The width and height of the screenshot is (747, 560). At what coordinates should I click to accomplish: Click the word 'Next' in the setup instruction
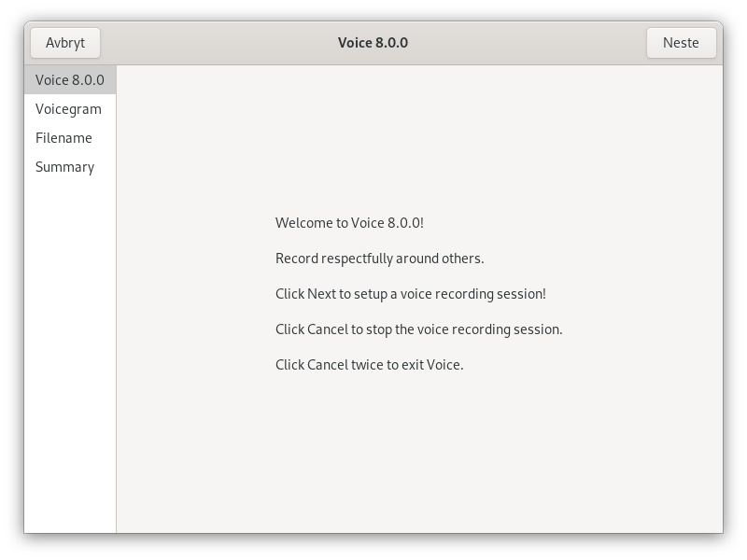point(321,294)
